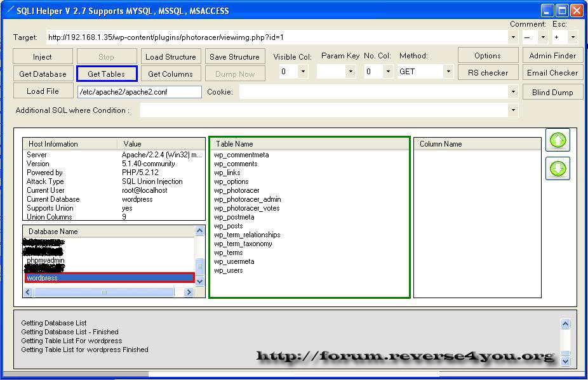This screenshot has width=588, height=380.
Task: Click the green up arrow icon
Action: [558, 140]
